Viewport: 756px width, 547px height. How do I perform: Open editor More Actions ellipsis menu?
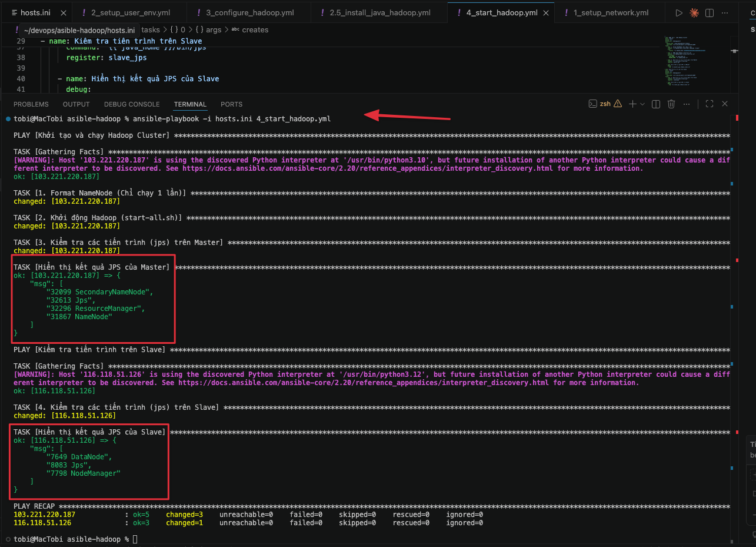725,12
